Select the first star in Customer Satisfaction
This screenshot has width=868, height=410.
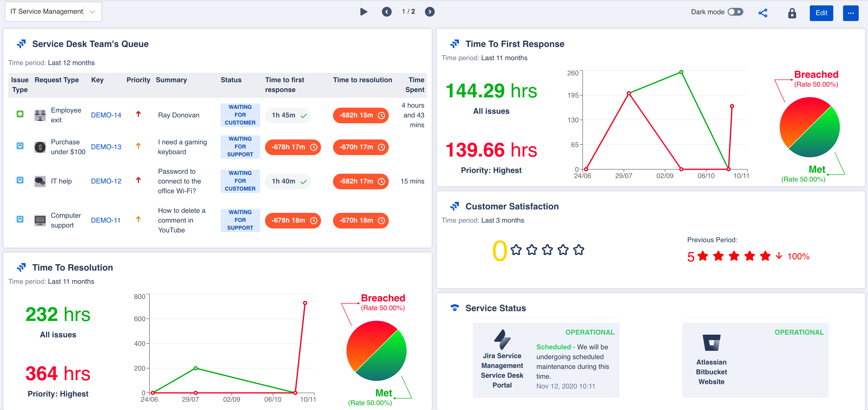tap(516, 250)
